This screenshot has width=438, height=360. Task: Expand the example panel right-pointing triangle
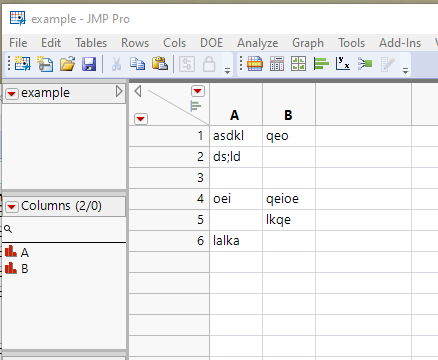coord(119,91)
